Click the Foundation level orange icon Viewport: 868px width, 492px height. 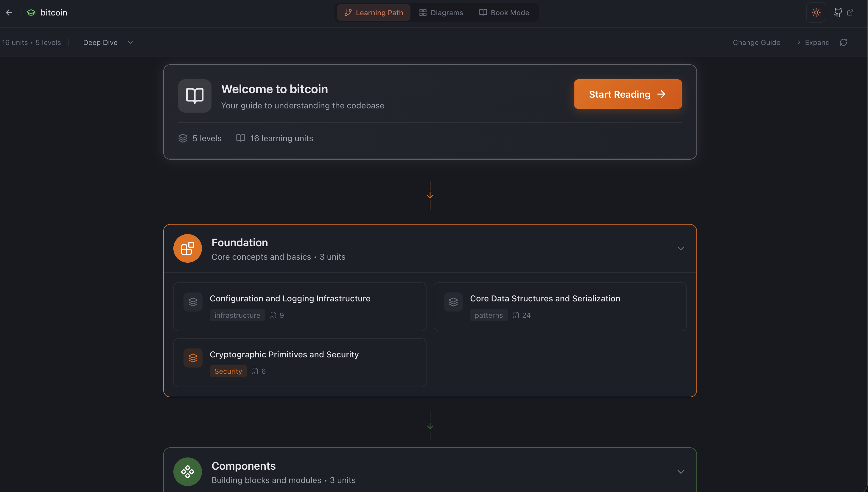188,248
